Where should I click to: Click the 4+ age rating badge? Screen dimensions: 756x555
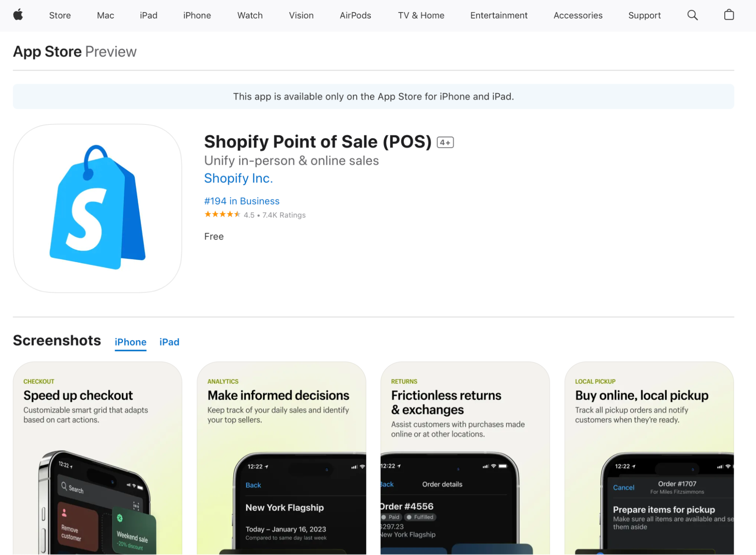[x=445, y=142]
